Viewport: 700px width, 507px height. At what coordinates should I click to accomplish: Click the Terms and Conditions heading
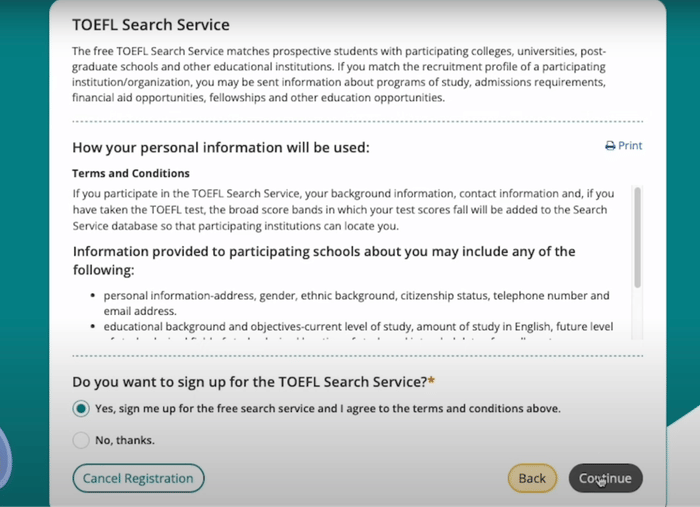(x=131, y=173)
